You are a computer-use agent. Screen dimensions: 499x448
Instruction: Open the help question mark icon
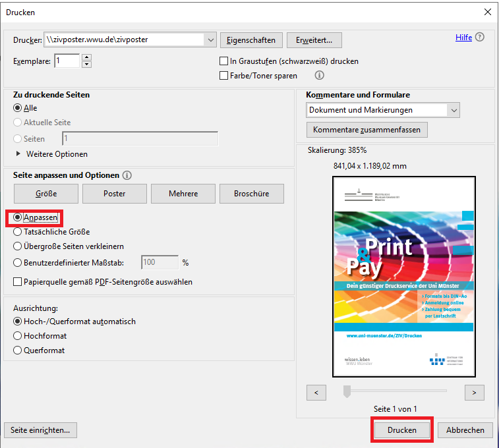click(480, 37)
